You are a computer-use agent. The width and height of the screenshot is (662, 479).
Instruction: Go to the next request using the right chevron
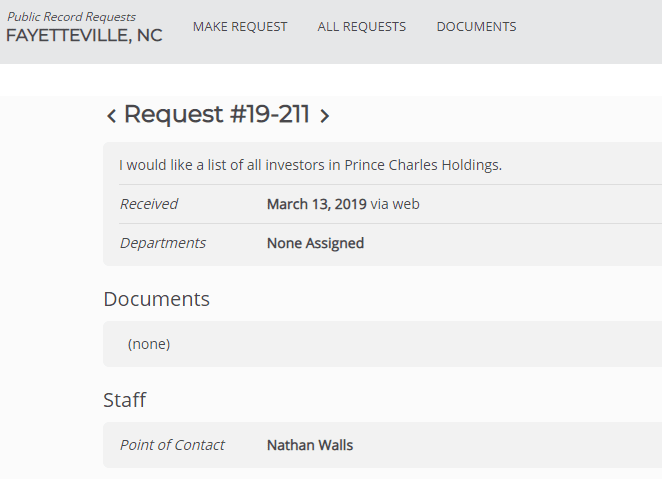[324, 116]
